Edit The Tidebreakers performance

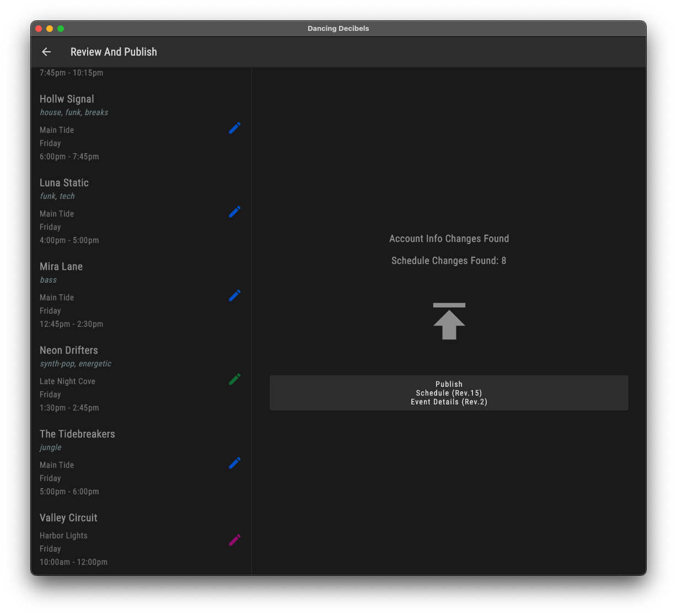[x=234, y=463]
